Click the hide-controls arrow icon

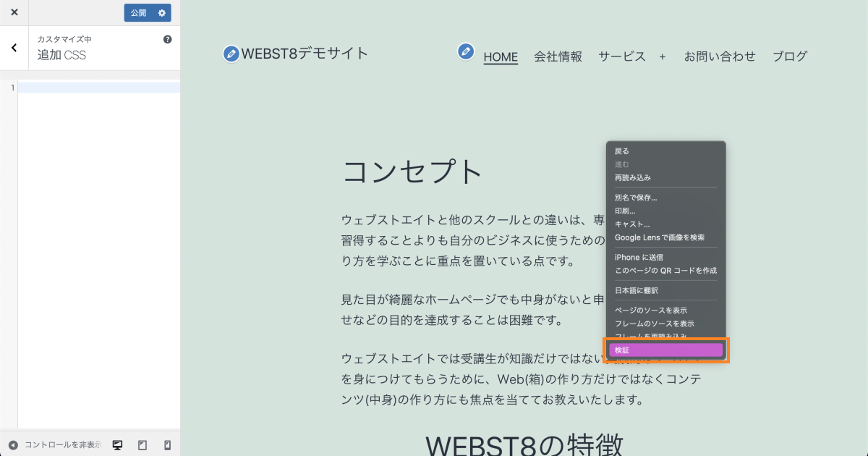(12, 445)
